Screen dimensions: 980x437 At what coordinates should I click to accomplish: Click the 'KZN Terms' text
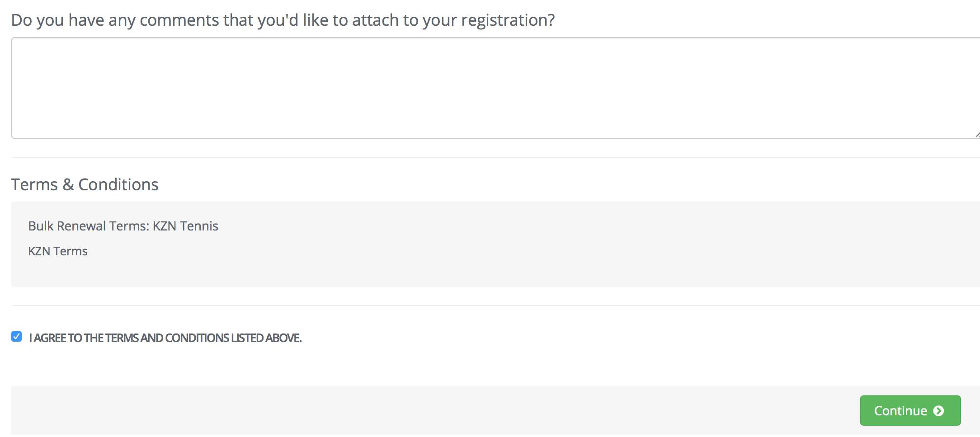(x=58, y=251)
